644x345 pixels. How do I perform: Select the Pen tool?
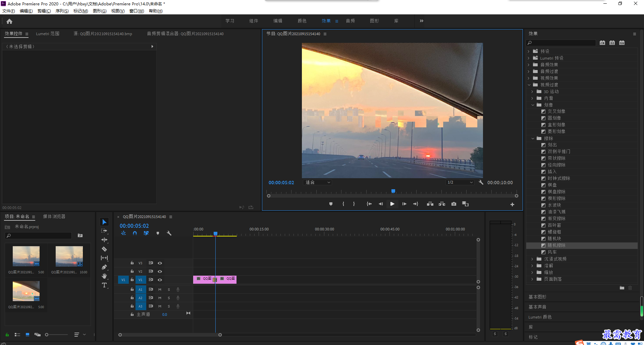(x=104, y=267)
